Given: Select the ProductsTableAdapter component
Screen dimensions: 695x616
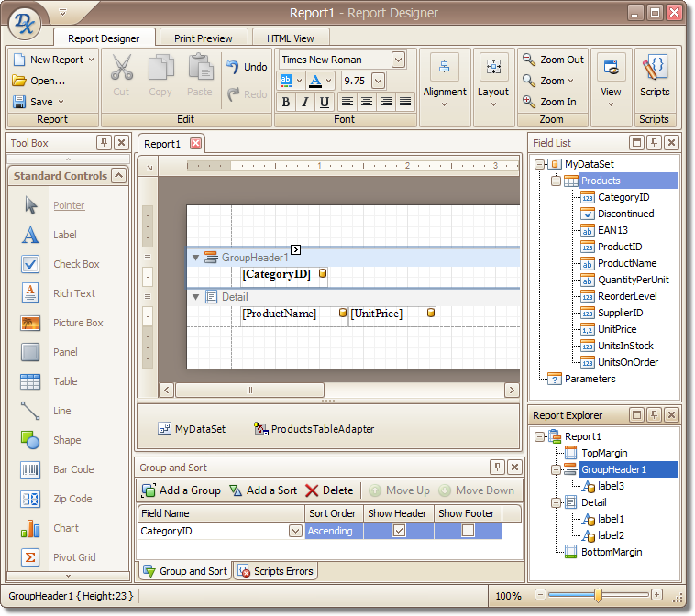Looking at the screenshot, I should (314, 429).
